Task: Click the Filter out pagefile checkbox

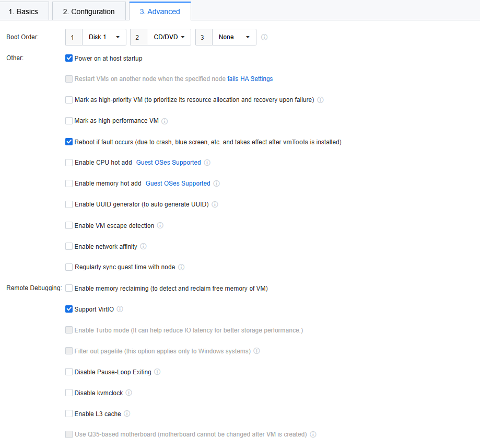Action: [x=69, y=351]
